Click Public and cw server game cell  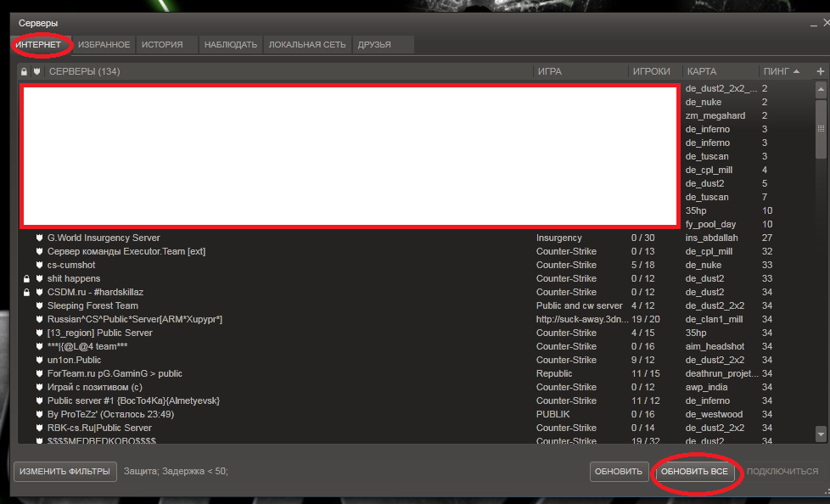[x=579, y=305]
